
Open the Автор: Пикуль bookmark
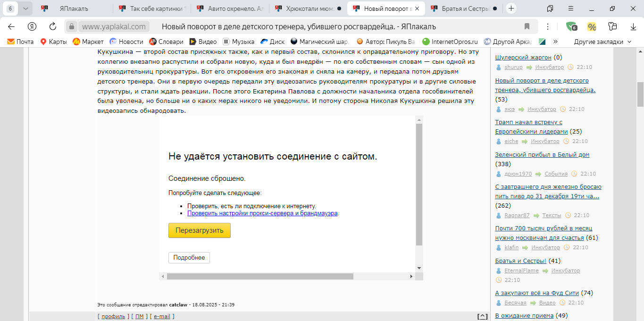coord(386,42)
